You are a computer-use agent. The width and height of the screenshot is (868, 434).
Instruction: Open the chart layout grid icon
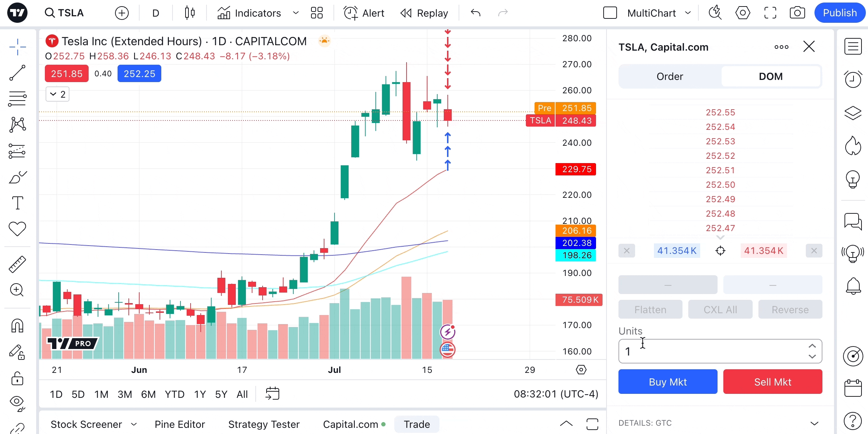(x=316, y=13)
